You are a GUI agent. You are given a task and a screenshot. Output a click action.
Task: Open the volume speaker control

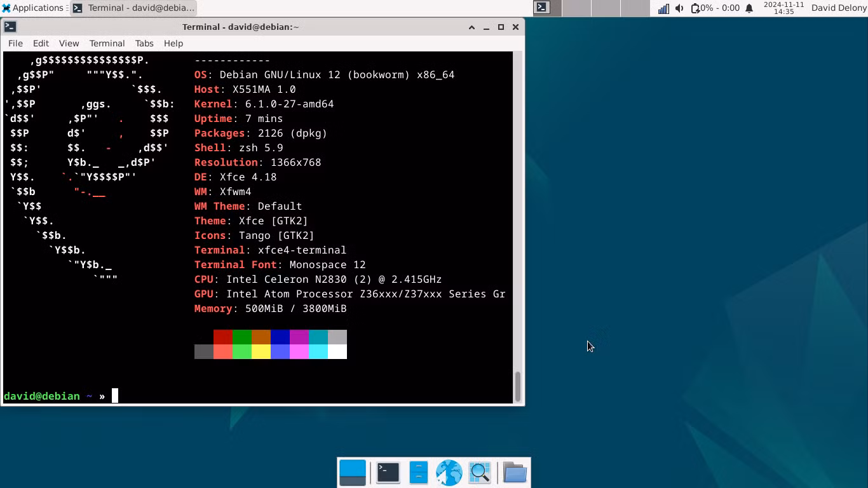679,8
